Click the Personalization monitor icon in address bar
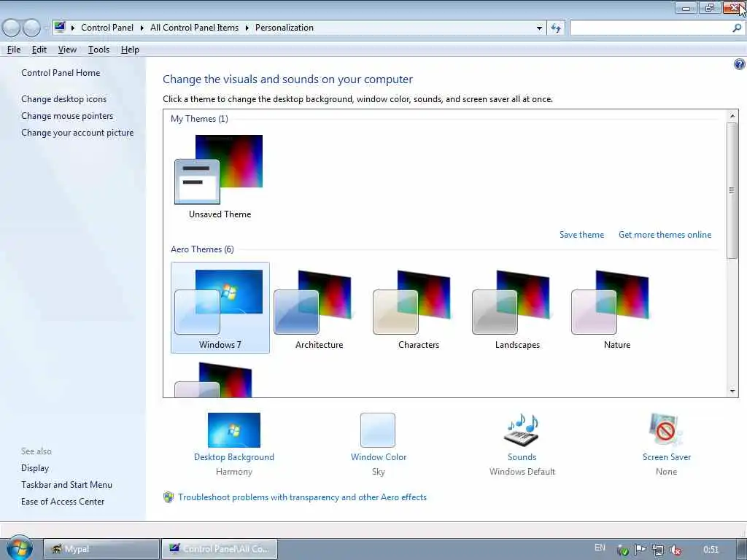This screenshot has height=560, width=747. (60, 27)
